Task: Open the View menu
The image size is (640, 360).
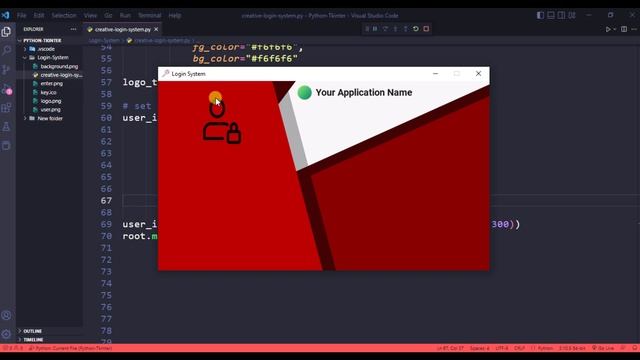Action: click(90, 16)
